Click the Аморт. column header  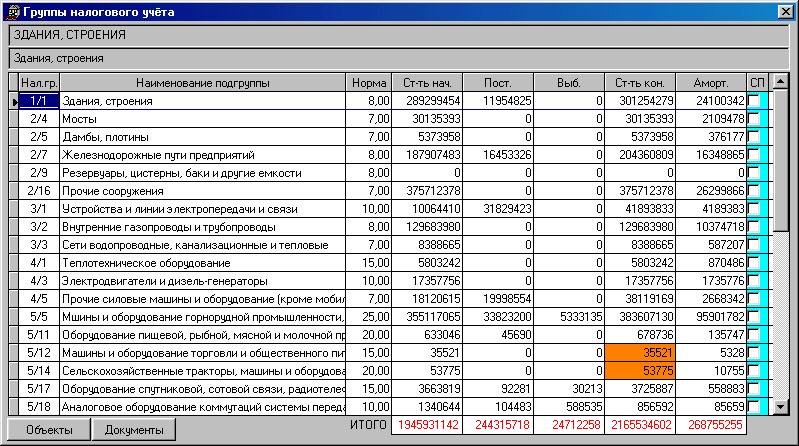pyautogui.click(x=711, y=83)
